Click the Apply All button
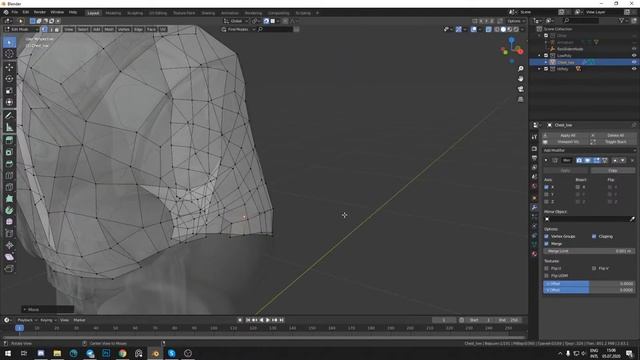The image size is (640, 360). click(565, 135)
